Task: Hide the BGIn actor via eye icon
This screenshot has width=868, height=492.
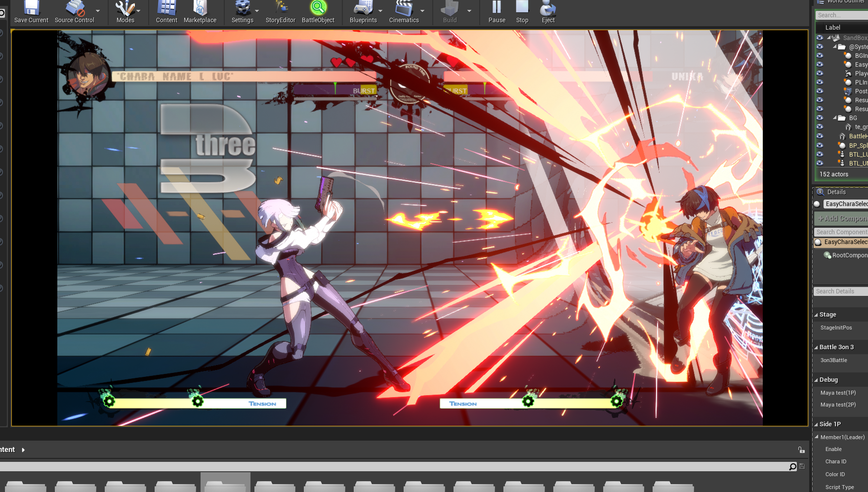Action: pyautogui.click(x=820, y=55)
